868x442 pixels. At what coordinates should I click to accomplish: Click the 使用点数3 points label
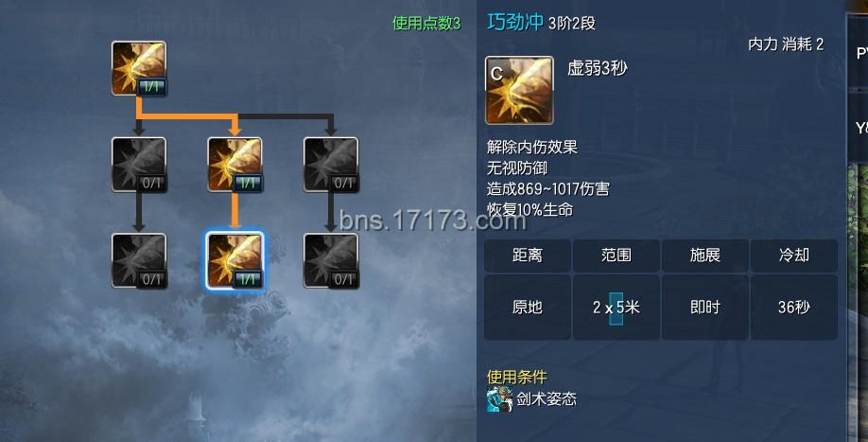(426, 23)
